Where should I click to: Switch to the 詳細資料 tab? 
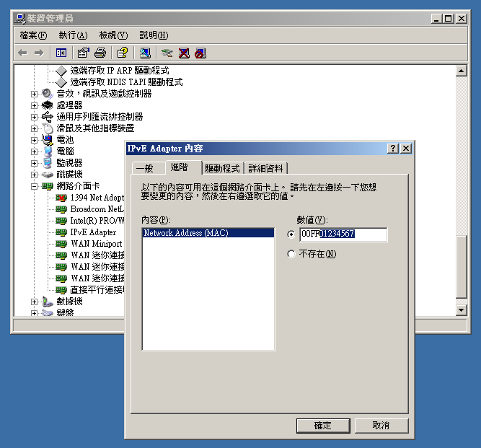265,169
